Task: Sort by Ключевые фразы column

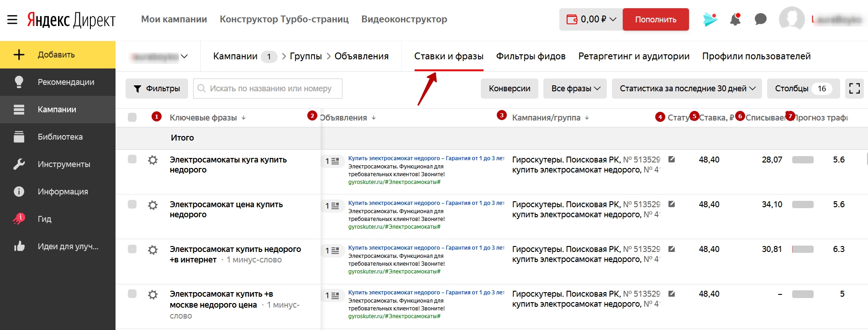Action: [208, 118]
